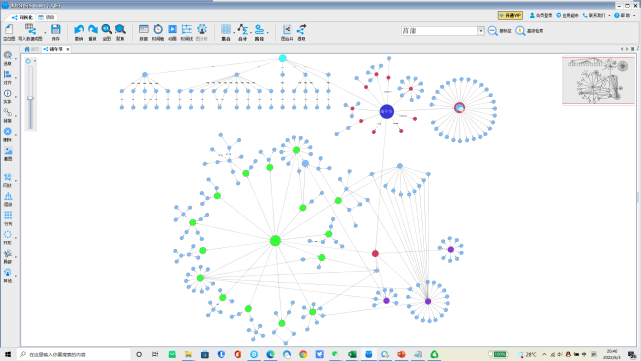Click the sigma statistics icon in the toolbar

[242, 30]
